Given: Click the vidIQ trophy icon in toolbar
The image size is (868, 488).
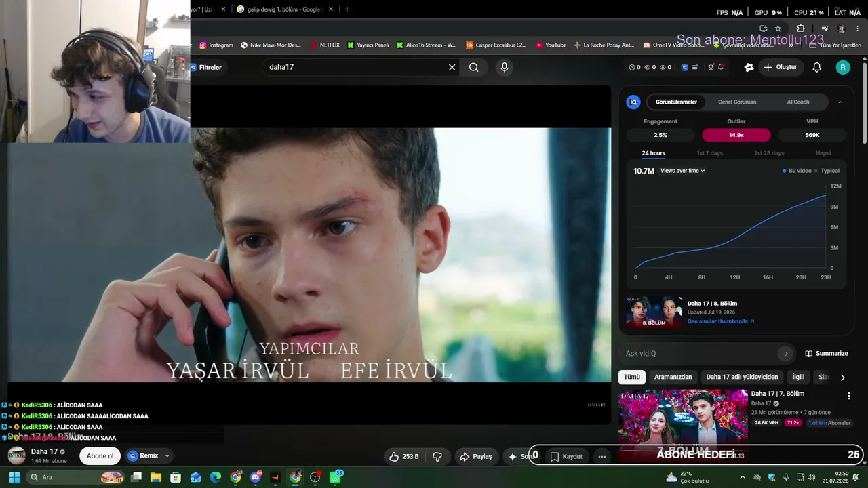Looking at the screenshot, I should tap(711, 67).
